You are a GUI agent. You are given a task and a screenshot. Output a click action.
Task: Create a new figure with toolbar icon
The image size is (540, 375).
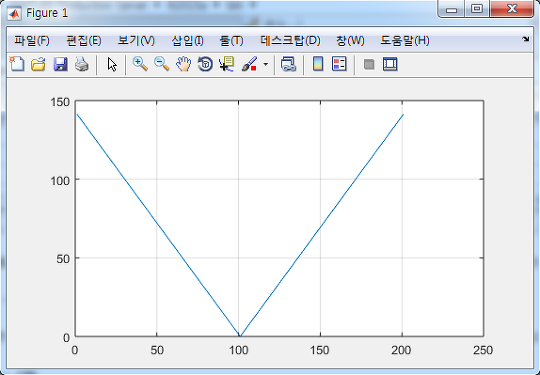(x=17, y=64)
